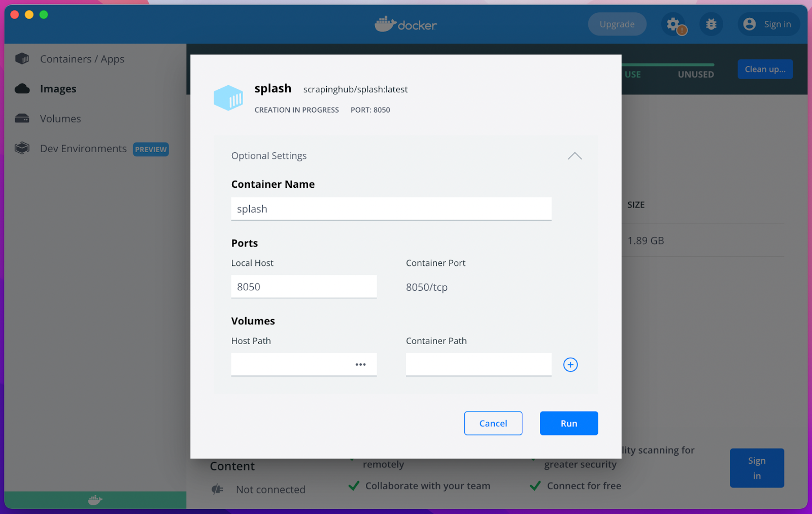Click the 8050/tcp container port text
The width and height of the screenshot is (812, 514).
click(x=427, y=287)
